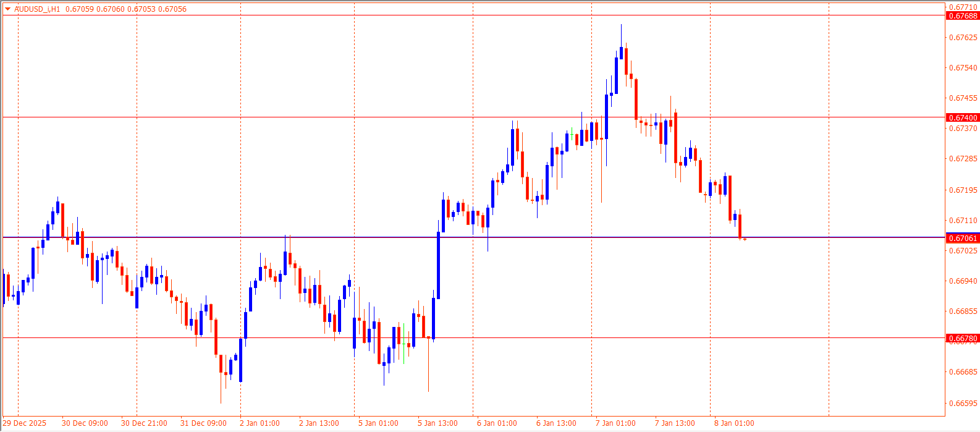Image resolution: width=980 pixels, height=432 pixels.
Task: Click the 6 Jan 01:00 time axis label
Action: pos(497,423)
